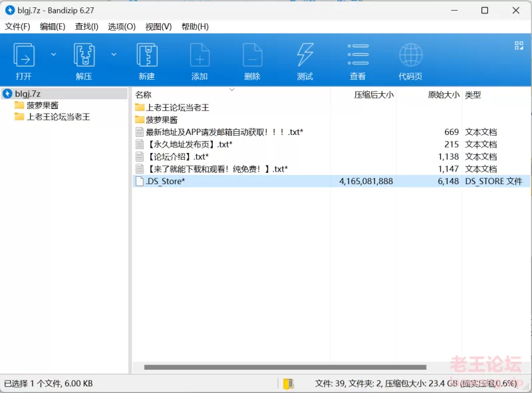Sort by the 名称 column header
This screenshot has width=532, height=393.
pos(143,94)
